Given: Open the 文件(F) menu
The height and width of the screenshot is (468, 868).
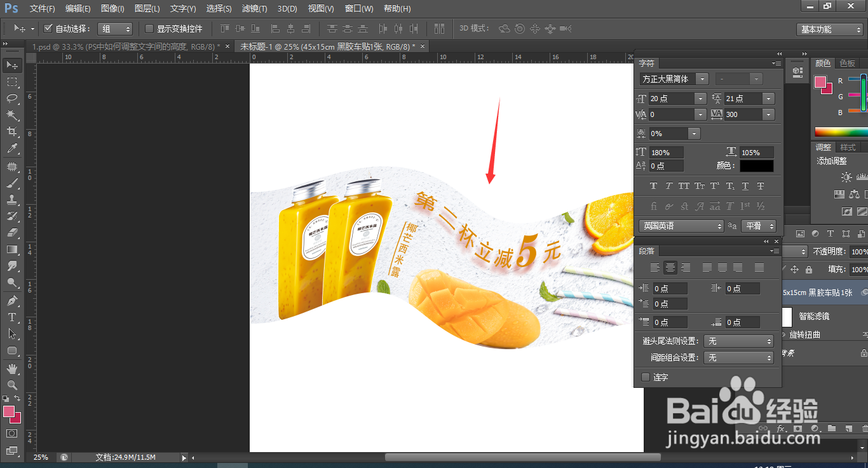Looking at the screenshot, I should point(43,8).
